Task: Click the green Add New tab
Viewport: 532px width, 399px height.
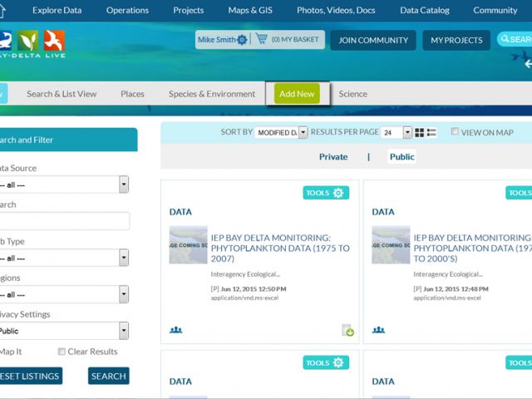Action: click(297, 94)
